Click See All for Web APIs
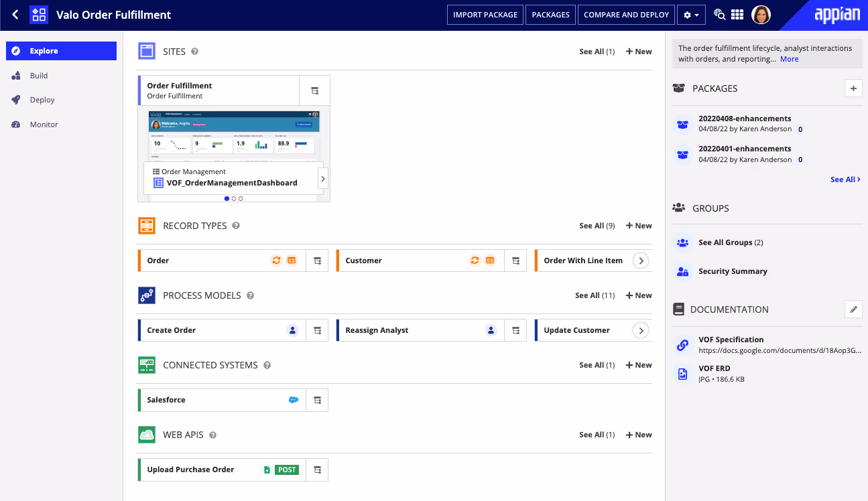Screen dimensions: 868x501 (597, 435)
